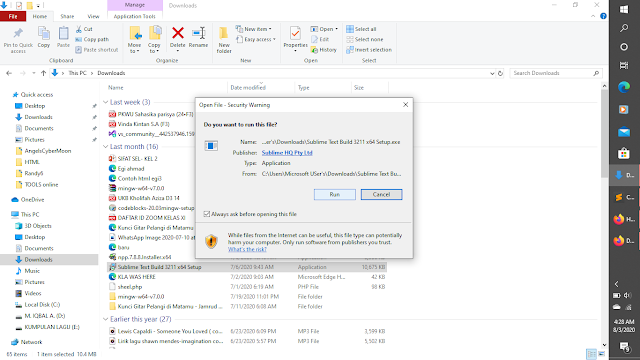Click the Paste ribbon icon
Image resolution: width=640 pixels, height=360 pixels.
[63, 37]
